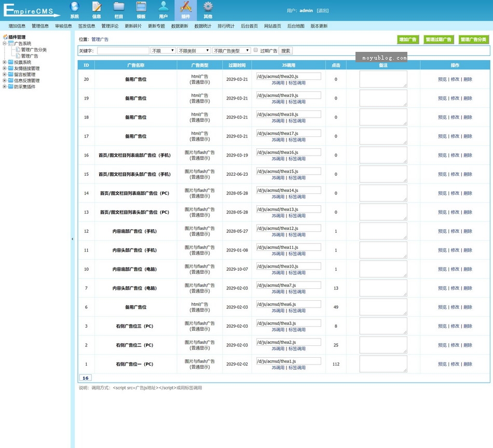Click the EmpireCMS logo
The image size is (493, 448).
[x=32, y=10]
